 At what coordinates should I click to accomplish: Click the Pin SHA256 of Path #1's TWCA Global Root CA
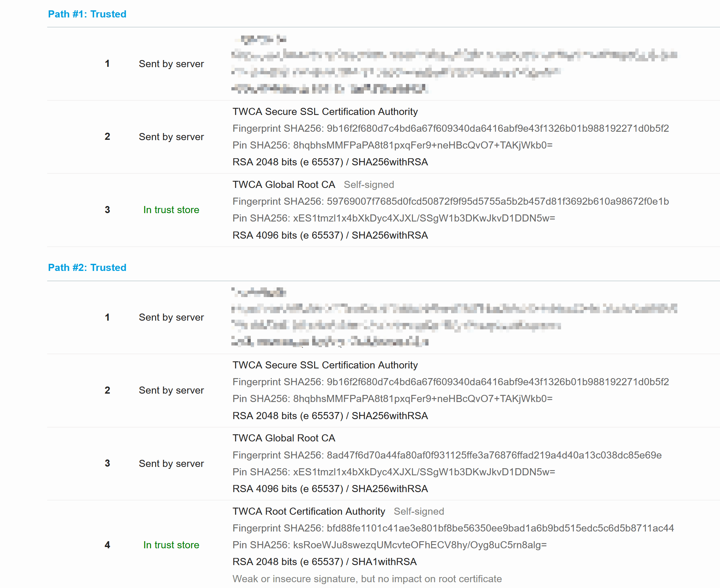(394, 218)
